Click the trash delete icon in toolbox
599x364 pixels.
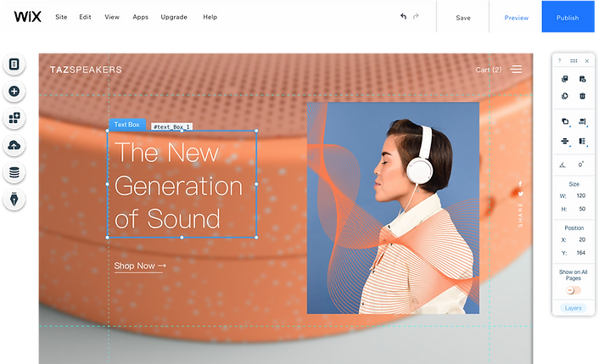pos(582,96)
